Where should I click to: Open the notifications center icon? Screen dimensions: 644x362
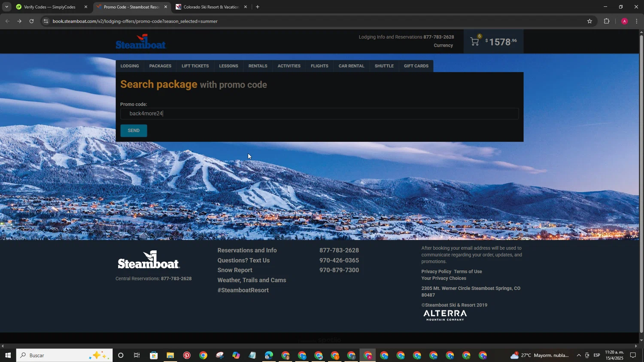coord(633,355)
